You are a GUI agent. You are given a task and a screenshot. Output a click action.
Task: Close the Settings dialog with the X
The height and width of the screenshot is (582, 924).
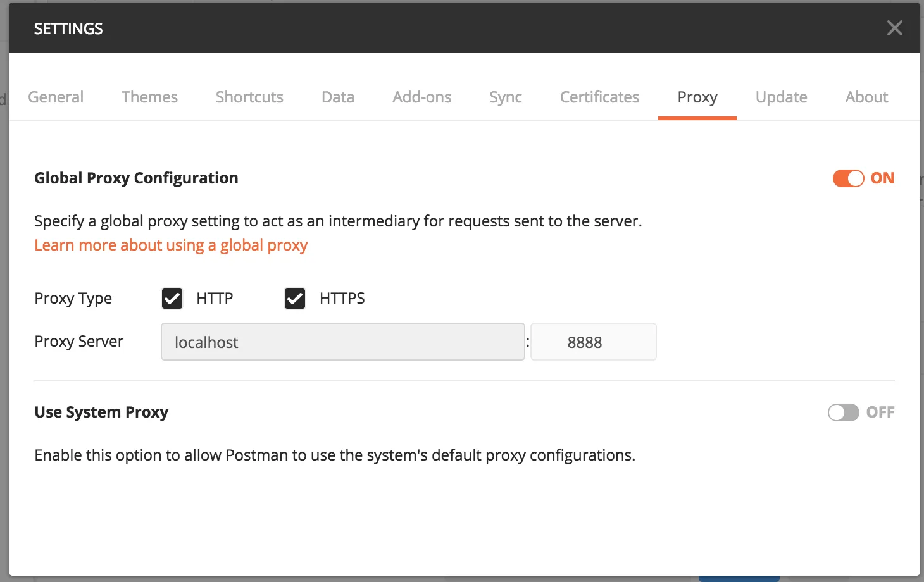894,28
